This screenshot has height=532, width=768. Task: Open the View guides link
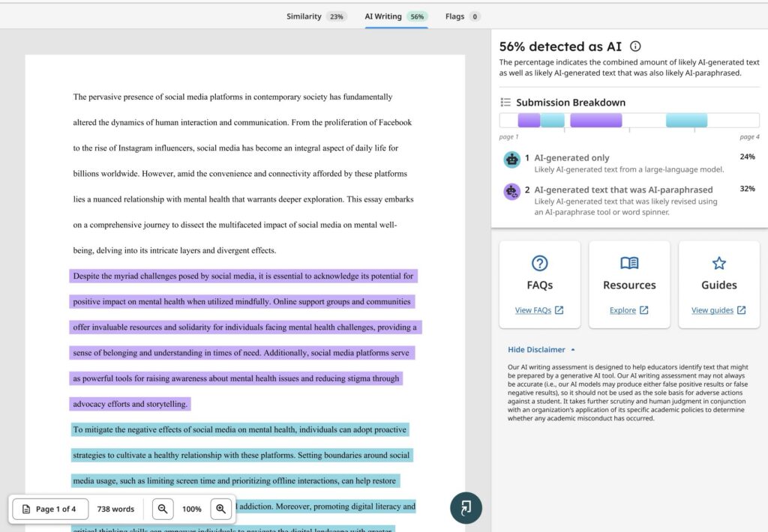point(712,310)
